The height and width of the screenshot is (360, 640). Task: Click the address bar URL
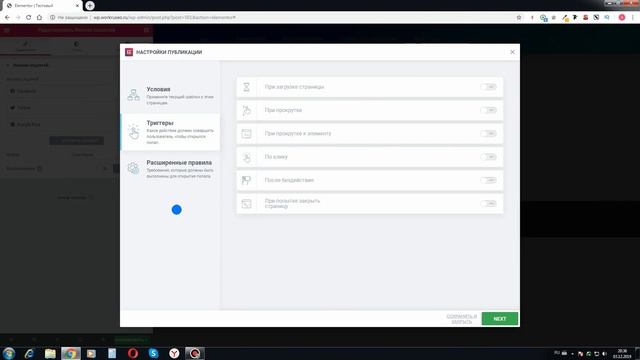point(164,18)
